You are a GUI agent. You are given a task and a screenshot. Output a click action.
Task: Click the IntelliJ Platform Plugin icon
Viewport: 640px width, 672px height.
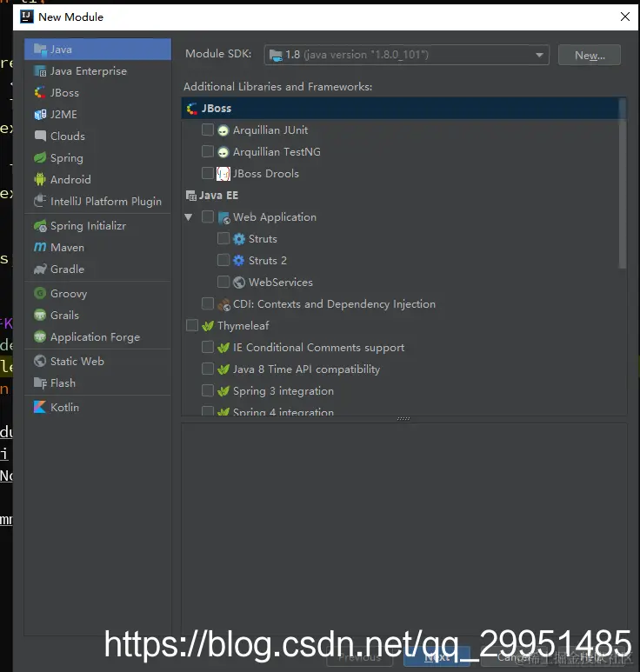[40, 201]
